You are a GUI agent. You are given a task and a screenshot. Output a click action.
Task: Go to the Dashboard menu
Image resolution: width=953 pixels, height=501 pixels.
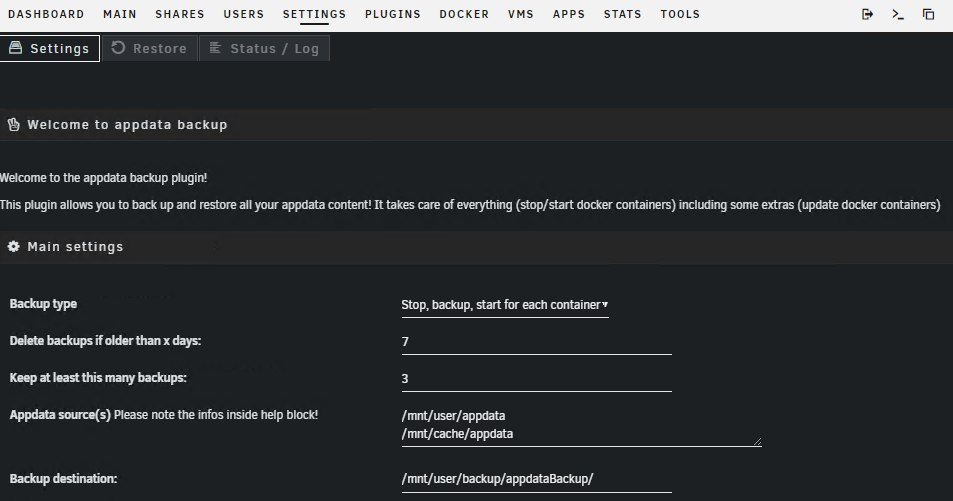(46, 15)
